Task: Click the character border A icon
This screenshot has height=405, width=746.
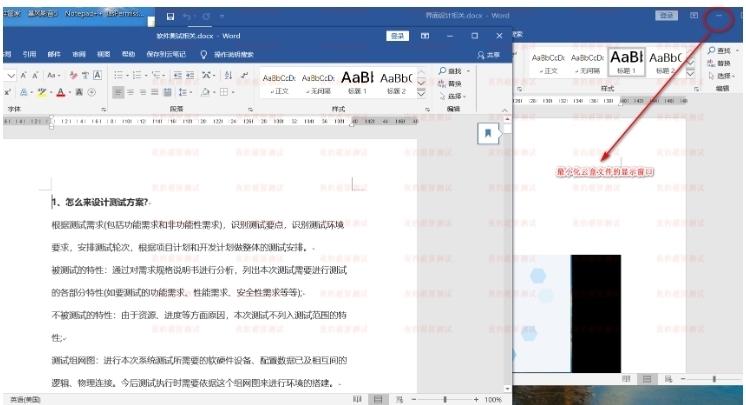Action: coord(97,75)
